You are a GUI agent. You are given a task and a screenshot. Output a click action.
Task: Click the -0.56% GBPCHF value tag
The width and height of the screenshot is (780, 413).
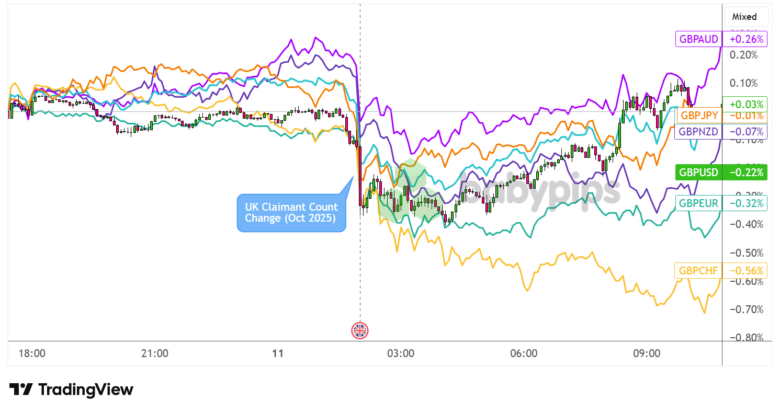[746, 271]
